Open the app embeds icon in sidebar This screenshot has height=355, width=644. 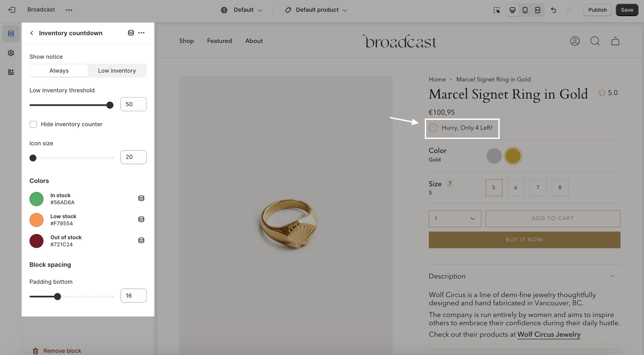pyautogui.click(x=11, y=72)
